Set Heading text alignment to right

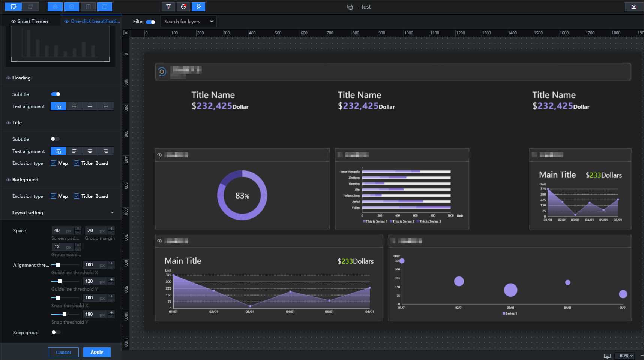tap(106, 106)
